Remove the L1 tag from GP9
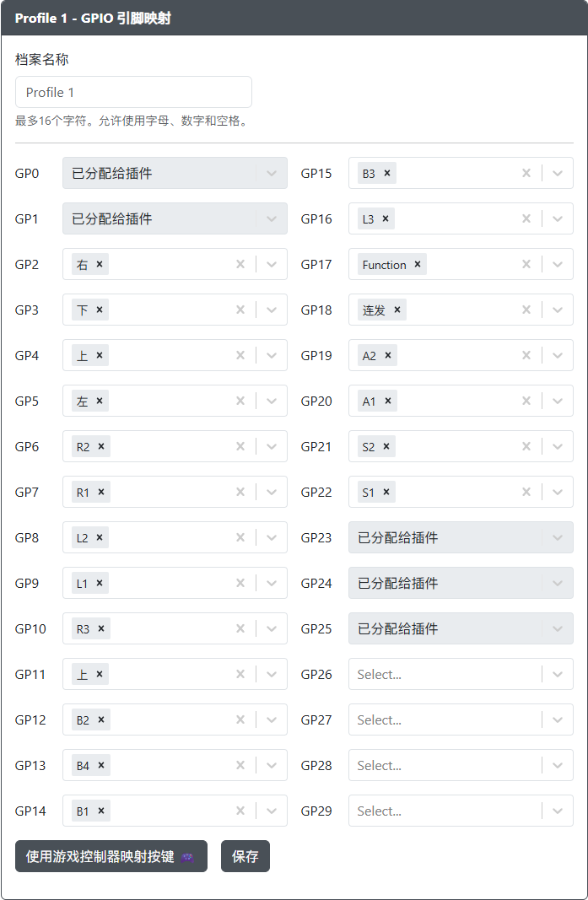The height and width of the screenshot is (900, 588). click(x=100, y=583)
